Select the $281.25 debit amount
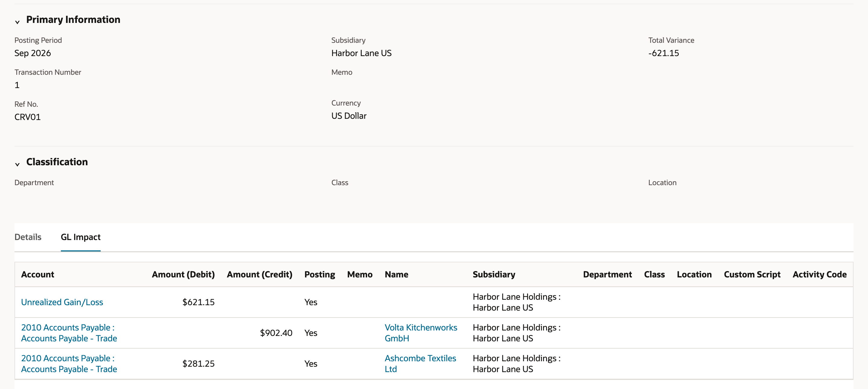This screenshot has height=389, width=868. click(199, 363)
